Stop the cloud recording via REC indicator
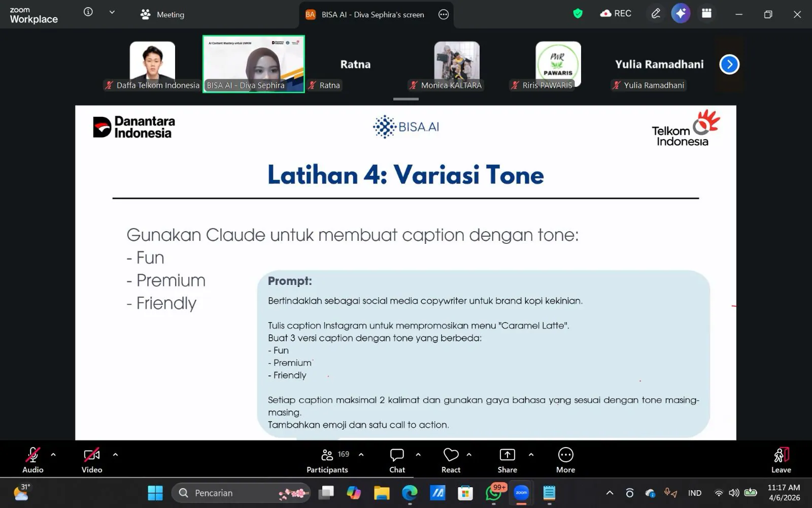The image size is (812, 508). click(616, 13)
